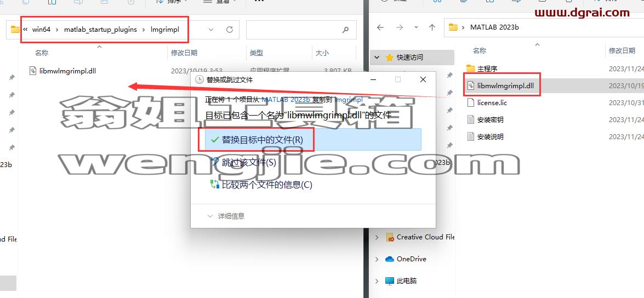This screenshot has height=298, width=644.
Task: Select libmwlmgrimpl.dll in left lmgrimpl folder
Action: click(x=68, y=71)
